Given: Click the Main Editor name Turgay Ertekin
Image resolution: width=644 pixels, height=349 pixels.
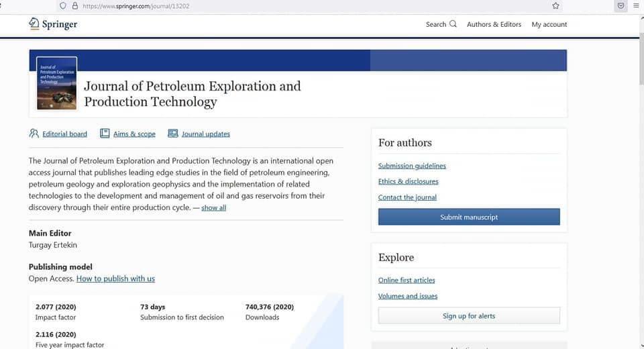Looking at the screenshot, I should pos(53,244).
